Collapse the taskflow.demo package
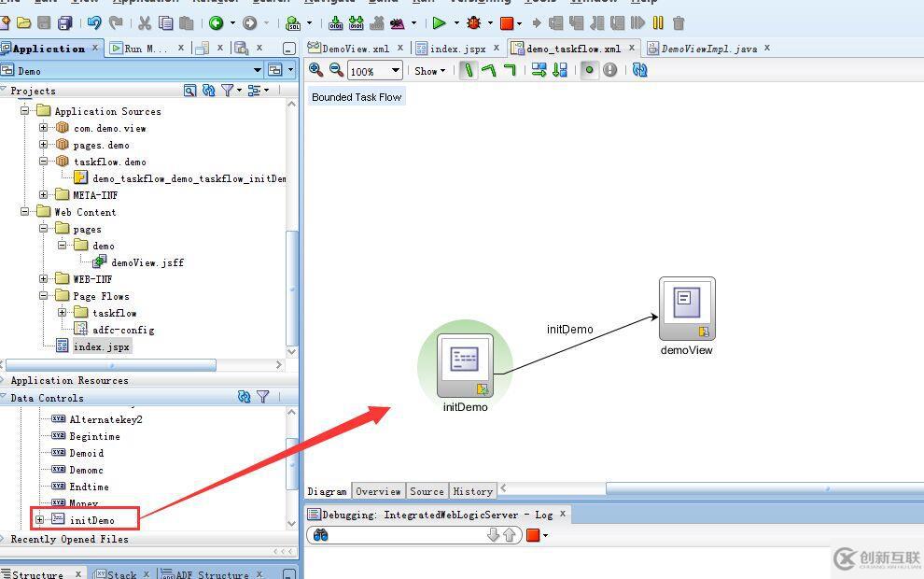This screenshot has height=579, width=924. [44, 161]
